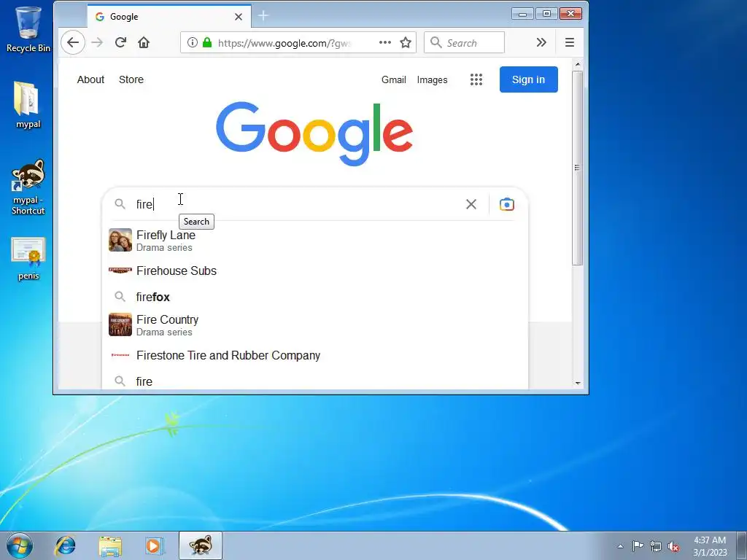
Task: Open Windows Media Player from taskbar
Action: 155,545
